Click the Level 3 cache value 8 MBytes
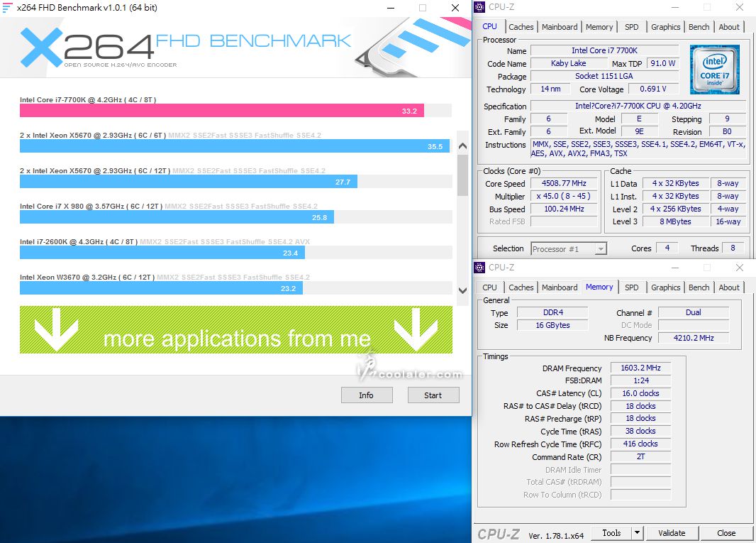The image size is (756, 543). coord(675,221)
